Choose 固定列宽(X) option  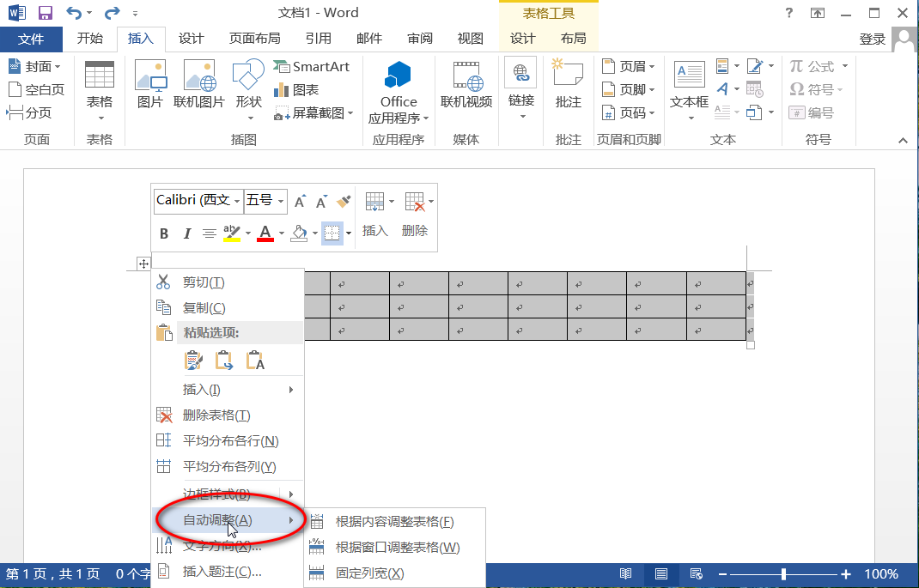point(395,573)
